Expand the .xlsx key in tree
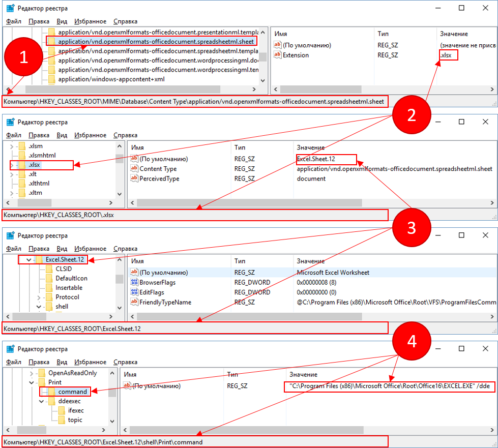 [13, 165]
